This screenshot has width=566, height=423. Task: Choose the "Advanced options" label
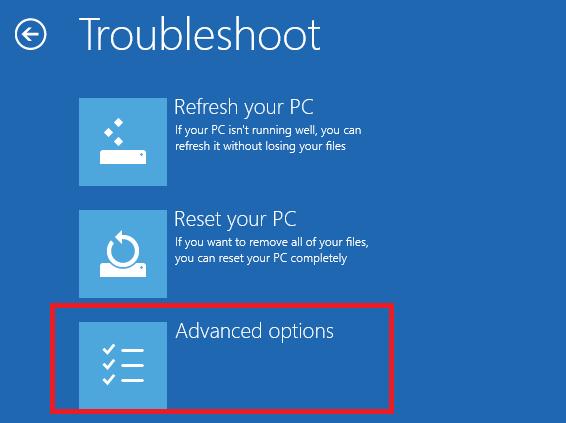254,331
